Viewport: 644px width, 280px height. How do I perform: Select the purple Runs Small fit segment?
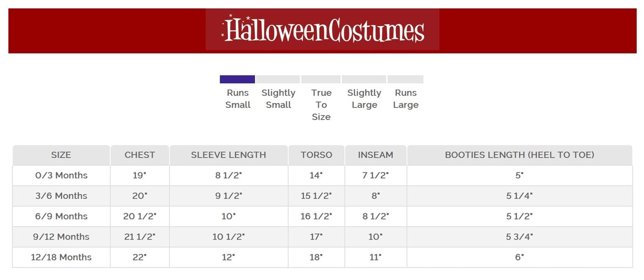237,79
